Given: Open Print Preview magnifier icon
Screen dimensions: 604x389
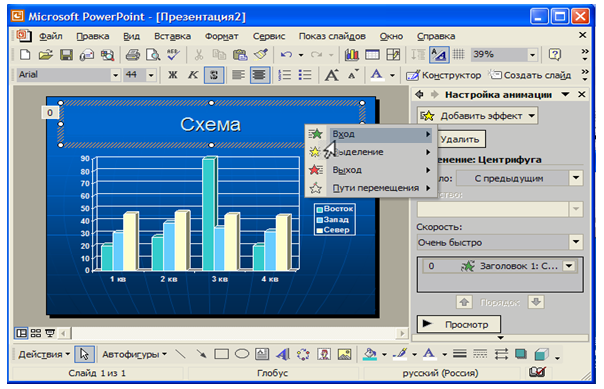Looking at the screenshot, I should (153, 55).
